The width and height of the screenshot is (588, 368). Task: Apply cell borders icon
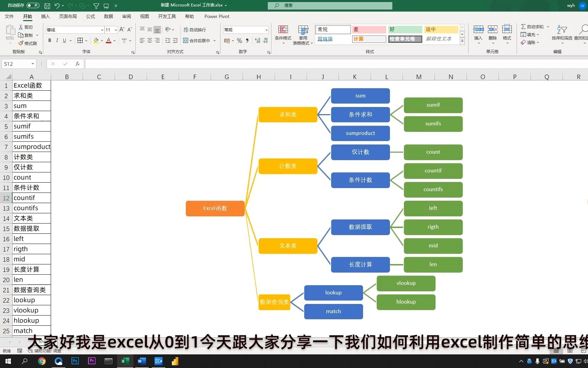[80, 41]
